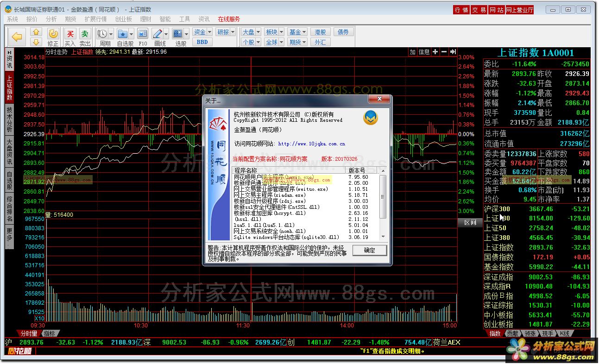Viewport: 599px width, 364px height.
Task: Open the 工具 menu
Action: pyautogui.click(x=184, y=19)
